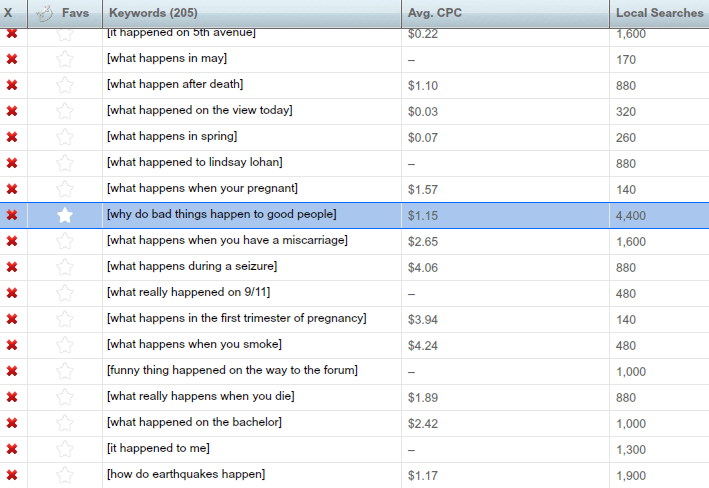Click the 170 local searches value

[x=626, y=60]
